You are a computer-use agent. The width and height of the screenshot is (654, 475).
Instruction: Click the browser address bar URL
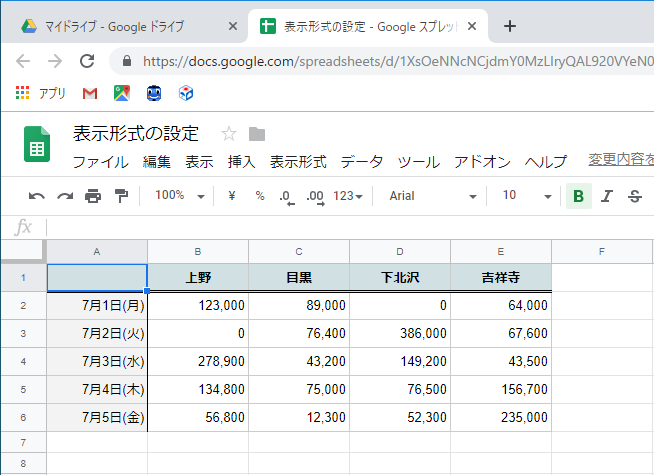[x=398, y=62]
